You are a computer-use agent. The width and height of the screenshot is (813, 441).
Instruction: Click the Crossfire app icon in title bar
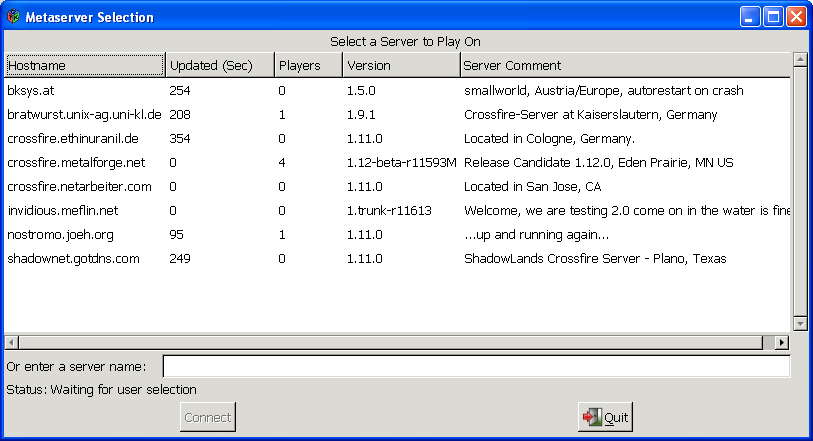coord(13,17)
